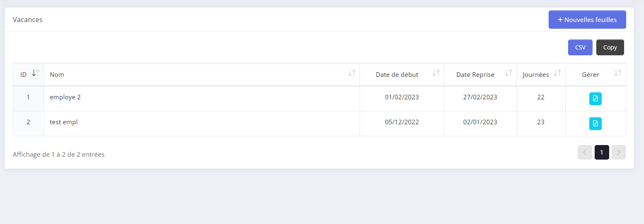The width and height of the screenshot is (644, 224).
Task: Sort by Date Reprise arrows
Action: pos(508,73)
